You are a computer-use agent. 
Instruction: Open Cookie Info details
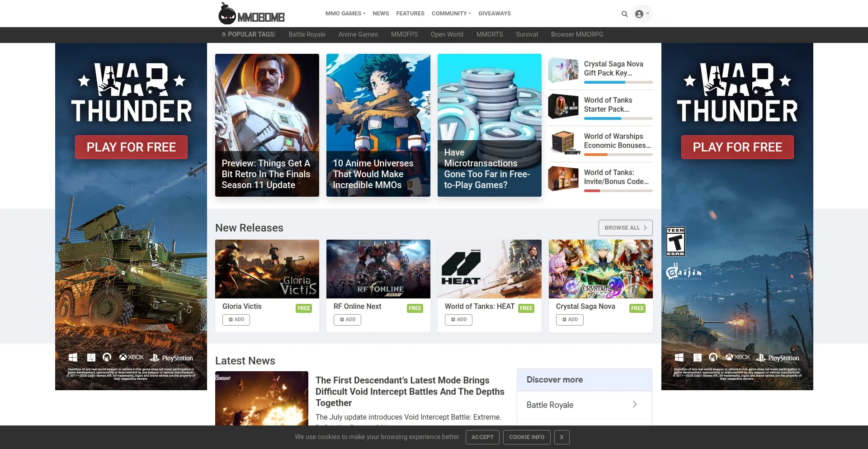pos(527,437)
